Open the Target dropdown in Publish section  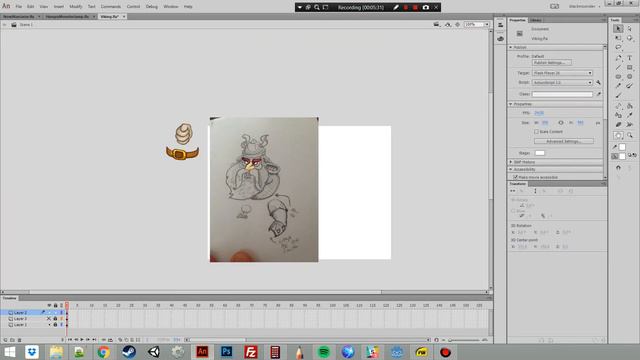tap(562, 73)
